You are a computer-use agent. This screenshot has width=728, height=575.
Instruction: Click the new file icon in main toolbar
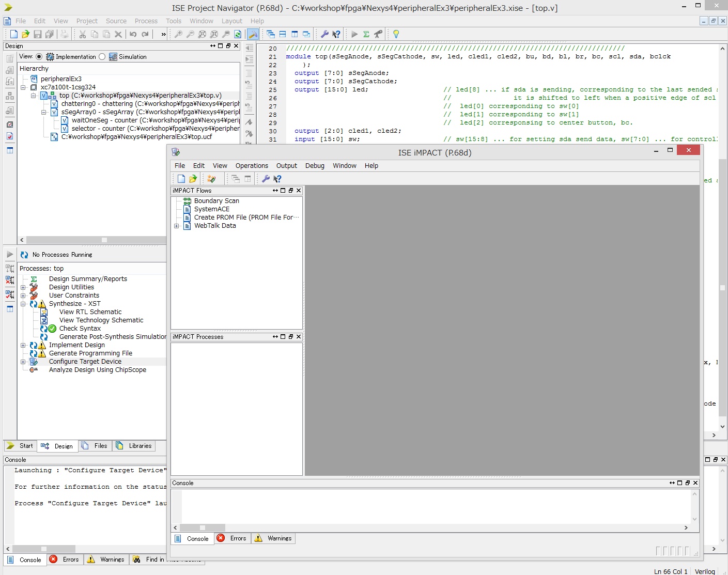click(14, 34)
